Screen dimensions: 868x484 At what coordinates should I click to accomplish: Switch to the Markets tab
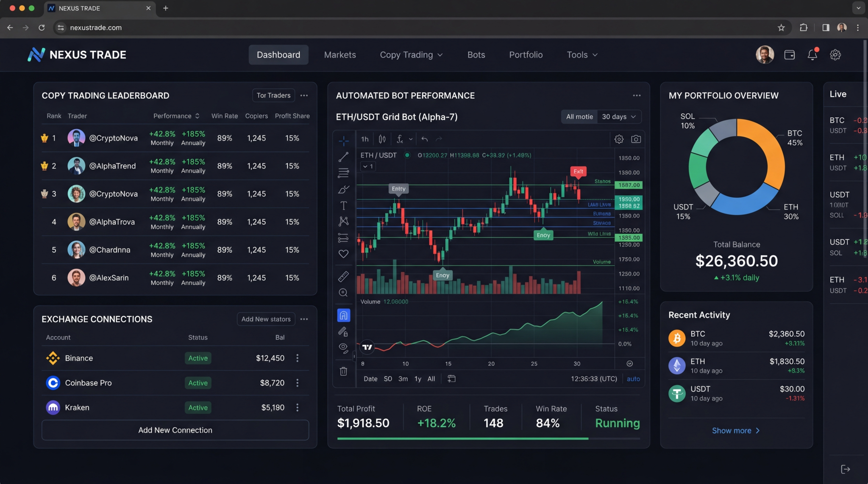pos(339,55)
